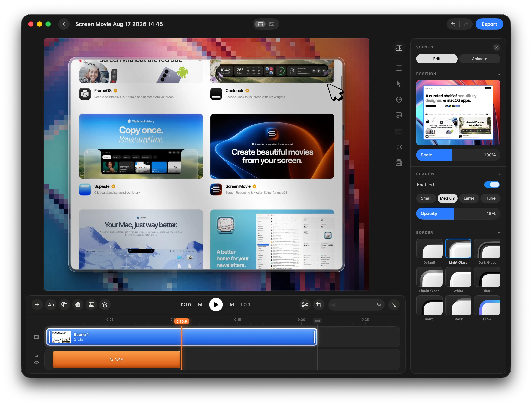Choose the Medium shadow size
The height and width of the screenshot is (406, 532).
pos(447,198)
